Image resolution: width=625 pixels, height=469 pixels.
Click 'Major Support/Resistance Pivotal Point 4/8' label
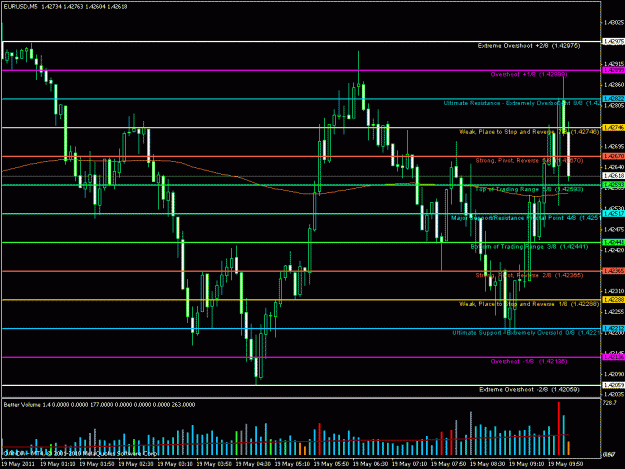pyautogui.click(x=525, y=218)
